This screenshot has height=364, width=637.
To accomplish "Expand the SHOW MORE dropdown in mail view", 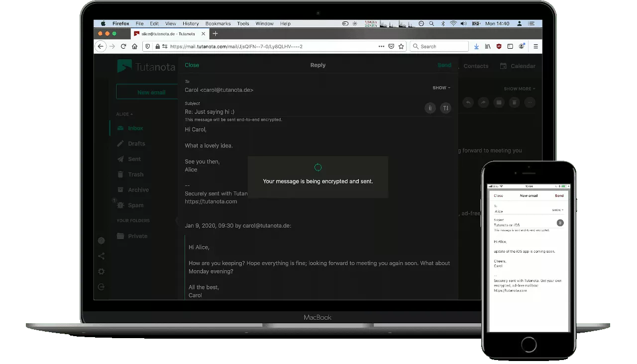I will pos(520,89).
